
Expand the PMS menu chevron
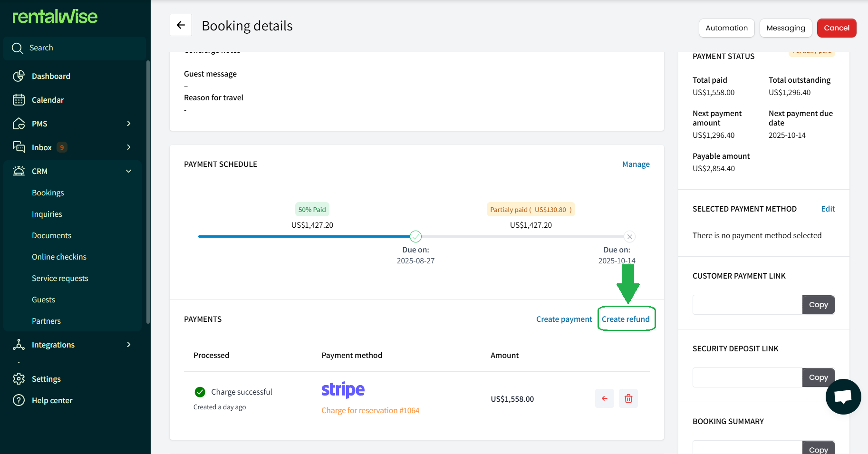128,124
